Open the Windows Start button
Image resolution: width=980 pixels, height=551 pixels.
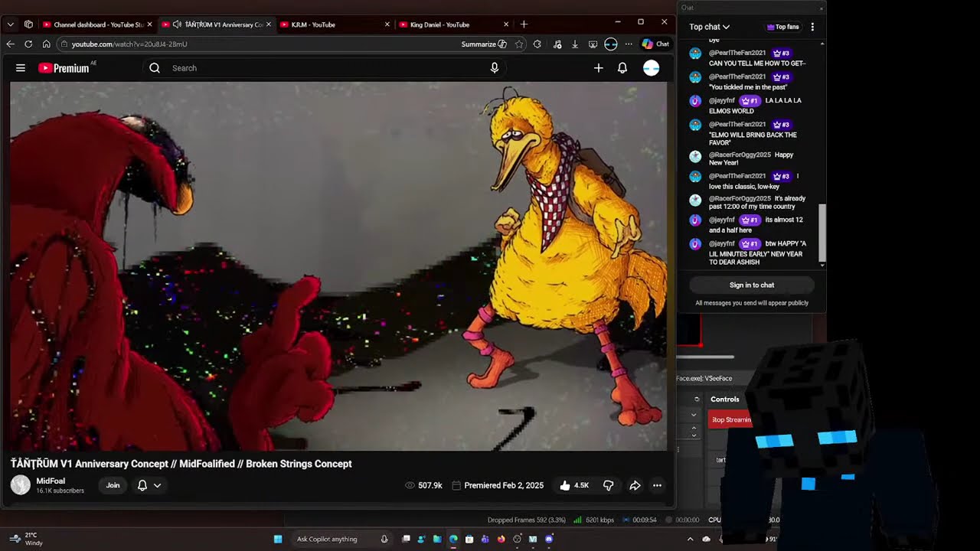pyautogui.click(x=278, y=539)
